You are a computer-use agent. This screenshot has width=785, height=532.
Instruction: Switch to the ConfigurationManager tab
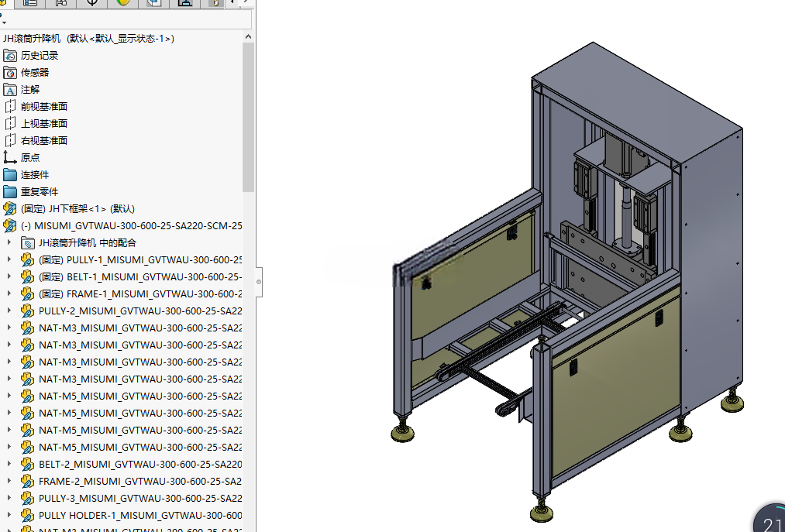(60, 4)
